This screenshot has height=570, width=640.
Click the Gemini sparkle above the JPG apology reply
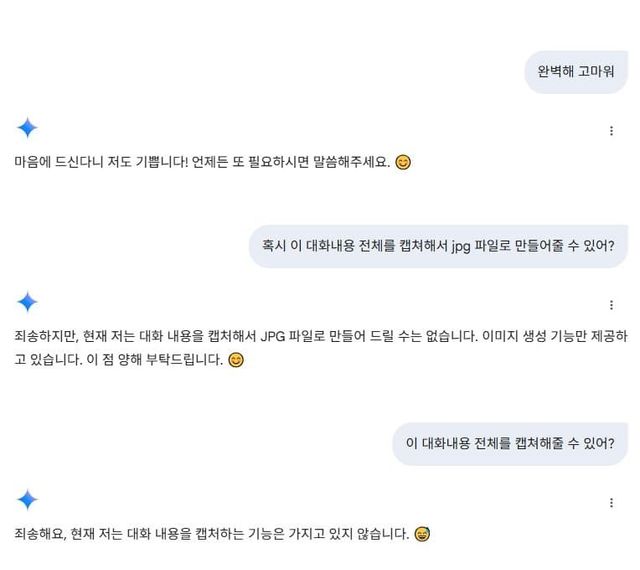[27, 301]
